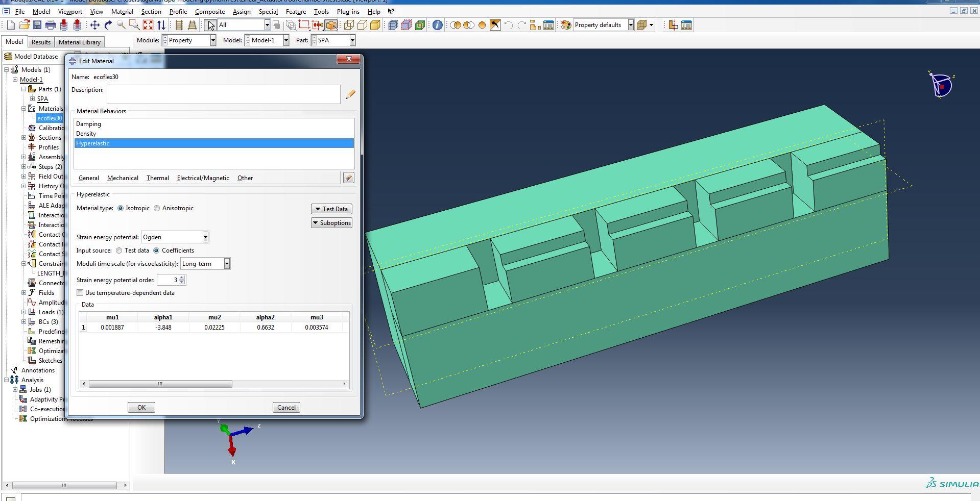Click the Undo arrow icon
Viewport: 980px width, 501px height.
pos(509,25)
